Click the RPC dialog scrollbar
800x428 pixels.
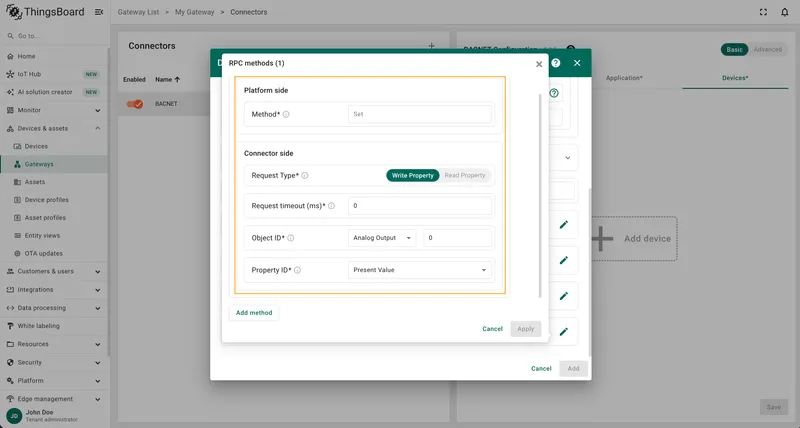point(540,195)
